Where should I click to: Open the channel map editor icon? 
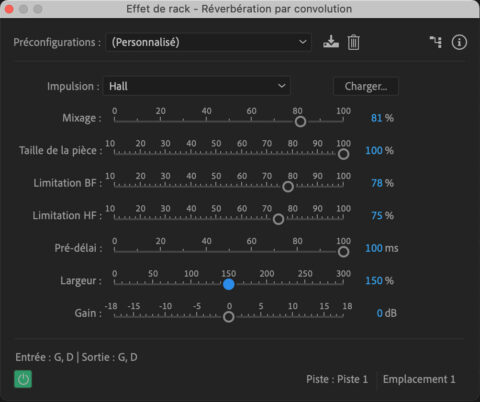click(x=436, y=42)
